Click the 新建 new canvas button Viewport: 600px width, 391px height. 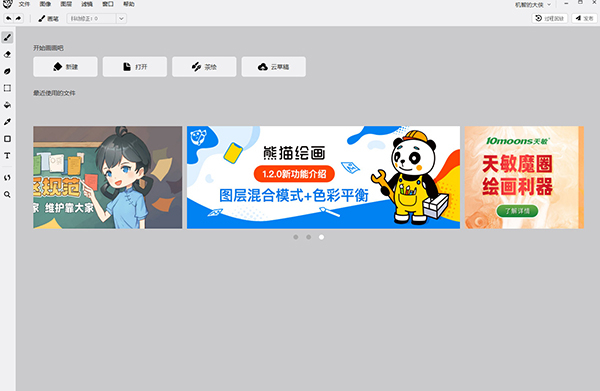coord(65,67)
